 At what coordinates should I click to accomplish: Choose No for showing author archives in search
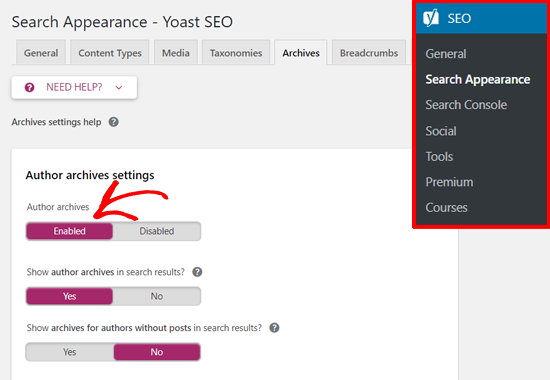156,296
